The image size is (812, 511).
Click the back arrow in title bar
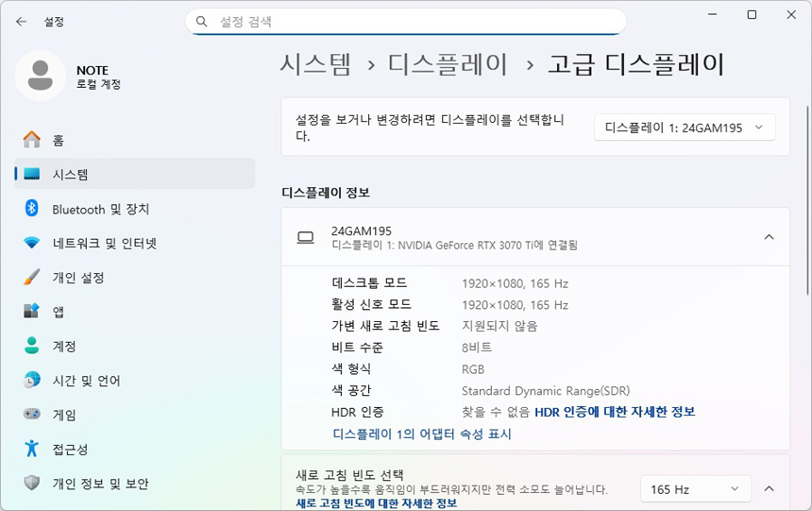(21, 21)
